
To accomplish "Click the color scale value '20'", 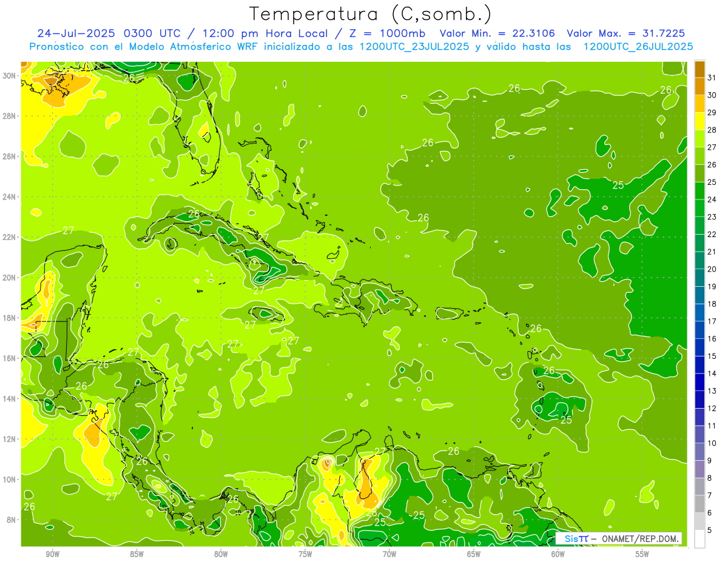I will tap(712, 269).
